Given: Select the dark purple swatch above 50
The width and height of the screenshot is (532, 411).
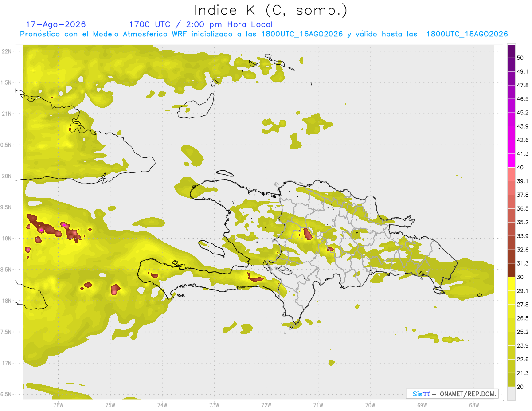Looking at the screenshot, I should click(512, 51).
